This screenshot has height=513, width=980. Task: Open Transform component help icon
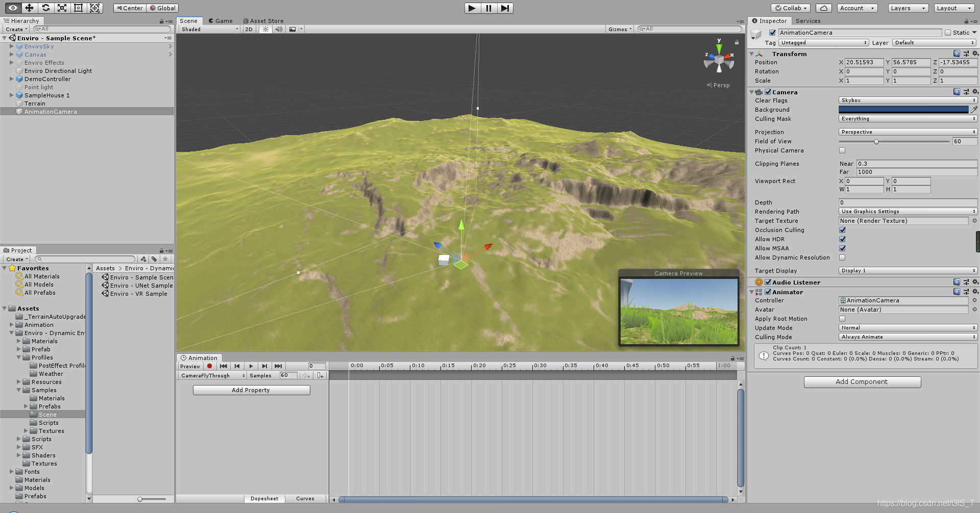click(x=957, y=54)
